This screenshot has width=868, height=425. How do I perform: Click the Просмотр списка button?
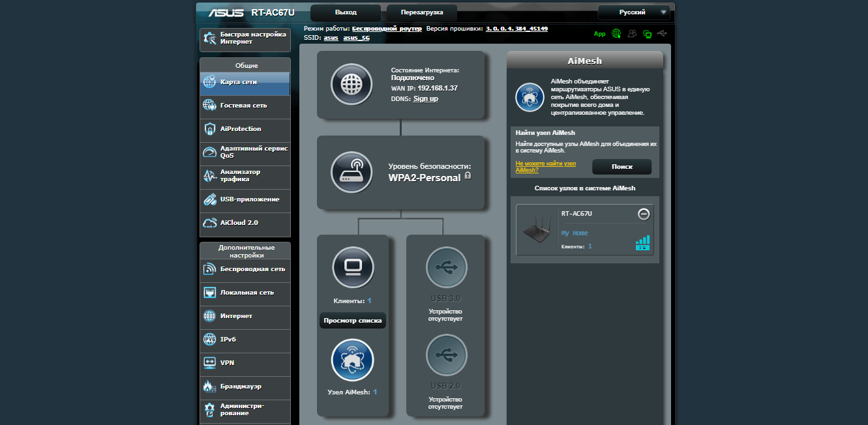click(x=353, y=321)
